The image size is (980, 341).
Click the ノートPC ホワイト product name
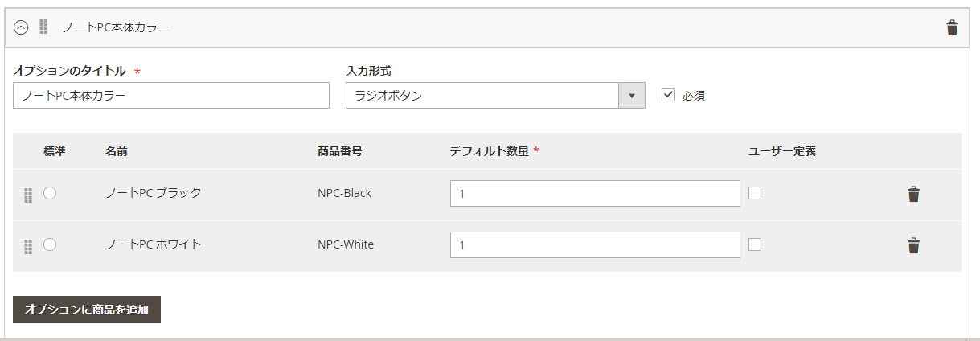153,244
